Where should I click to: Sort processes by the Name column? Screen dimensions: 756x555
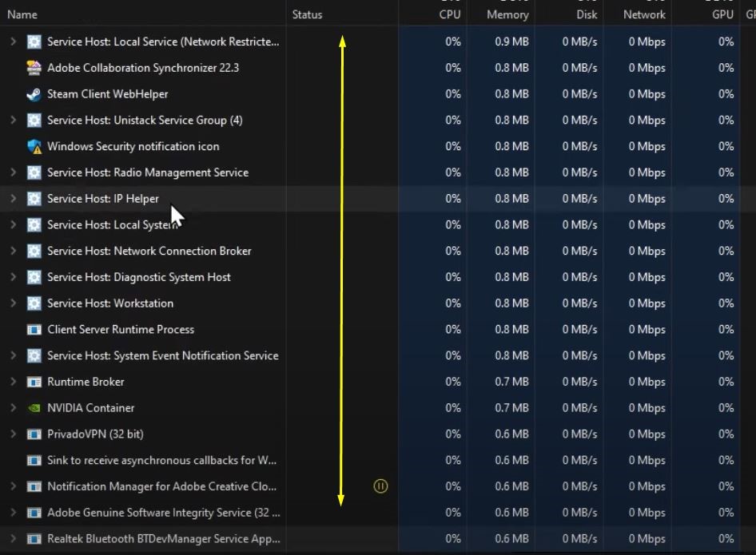22,15
